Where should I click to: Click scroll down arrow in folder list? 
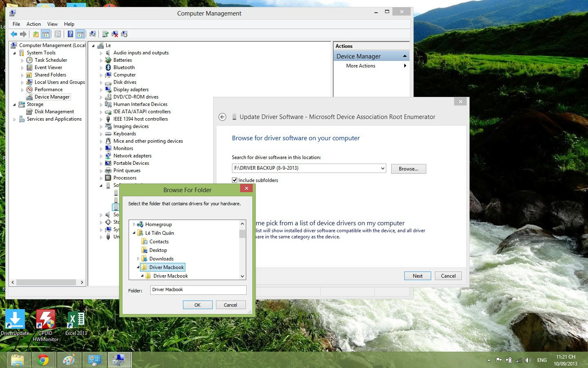[242, 276]
